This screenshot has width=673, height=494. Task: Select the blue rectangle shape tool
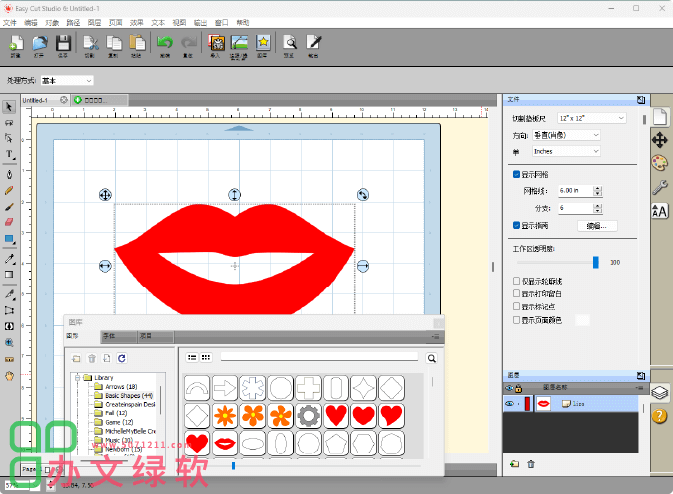(9, 239)
